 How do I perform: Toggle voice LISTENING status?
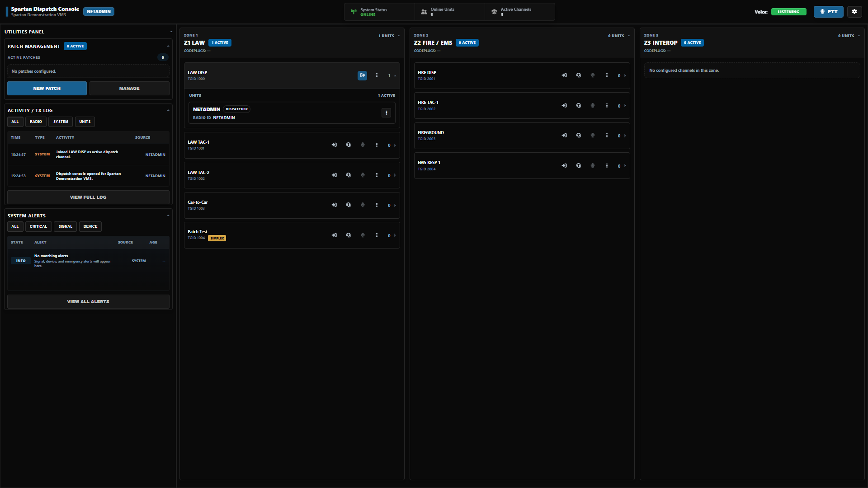tap(788, 12)
